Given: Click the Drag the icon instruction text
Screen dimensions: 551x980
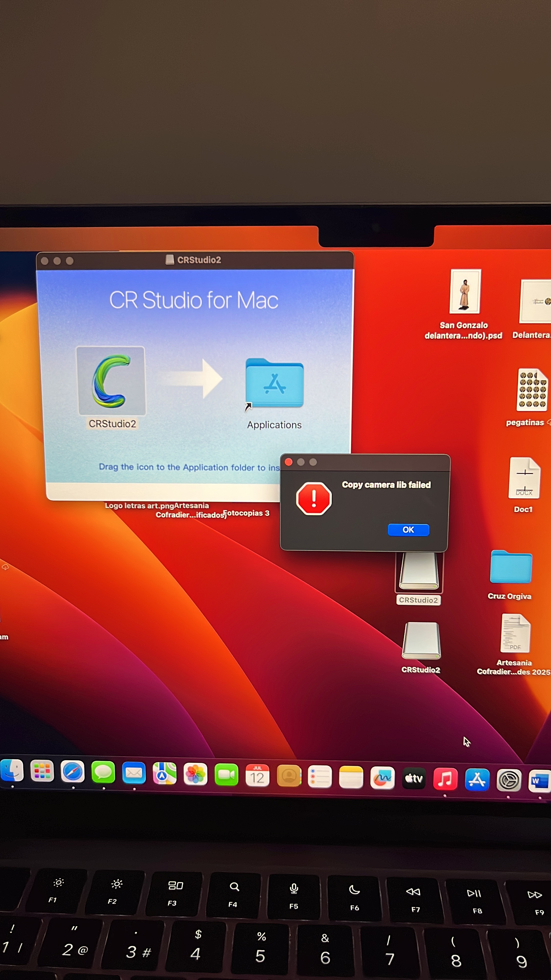Looking at the screenshot, I should 189,467.
